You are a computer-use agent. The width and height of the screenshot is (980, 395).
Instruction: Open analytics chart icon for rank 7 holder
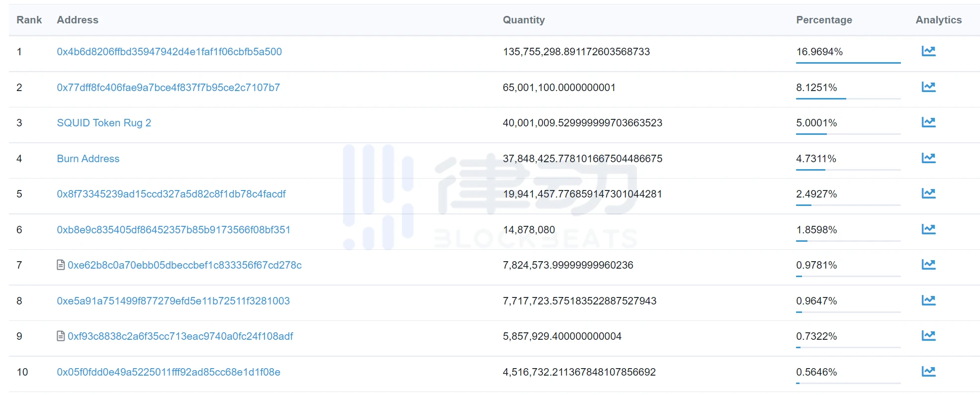[x=928, y=265]
